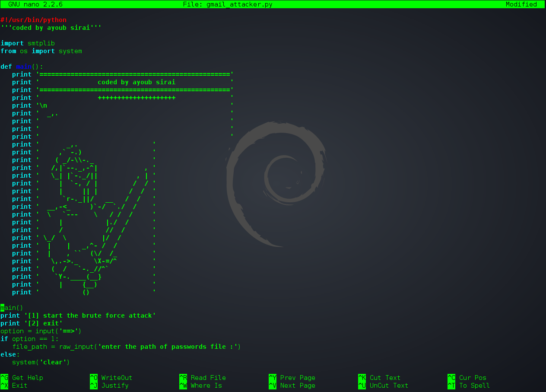546x392 pixels.
Task: Select the ^O WriteOut shortcut
Action: [x=111, y=378]
